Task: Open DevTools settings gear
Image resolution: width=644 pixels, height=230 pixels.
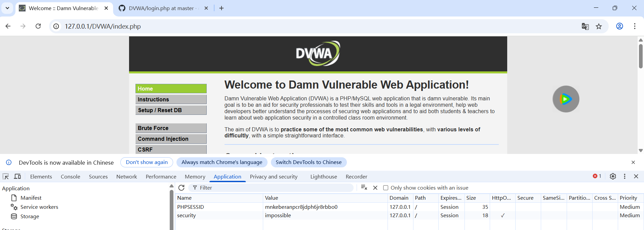Action: (x=613, y=176)
